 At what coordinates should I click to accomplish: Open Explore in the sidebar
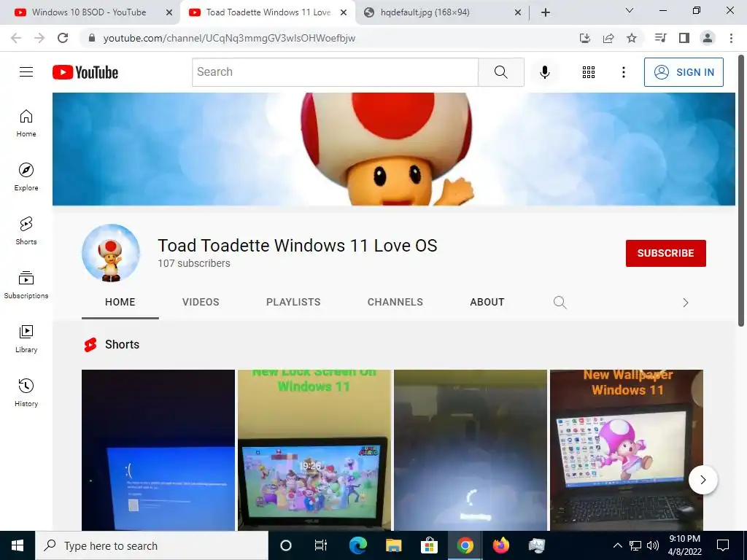coord(26,177)
